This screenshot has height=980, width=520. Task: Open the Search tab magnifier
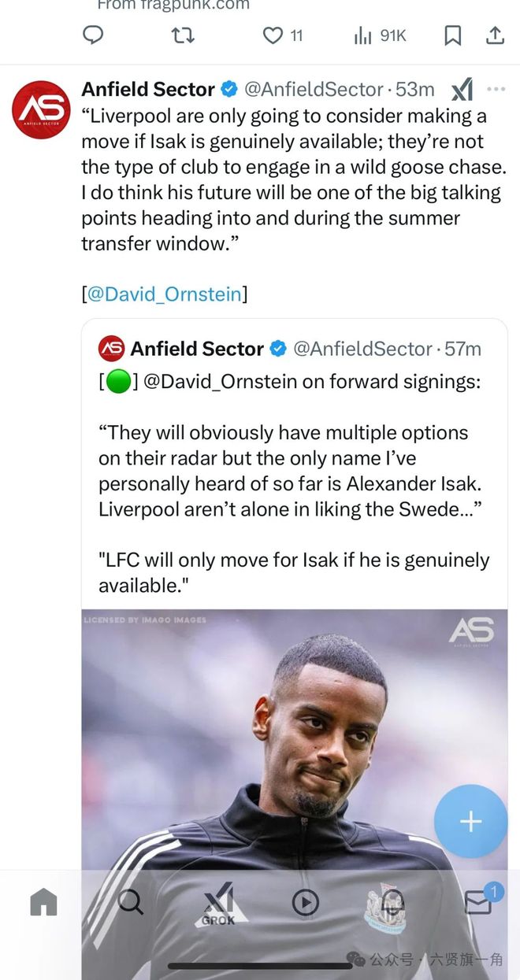[x=130, y=902]
